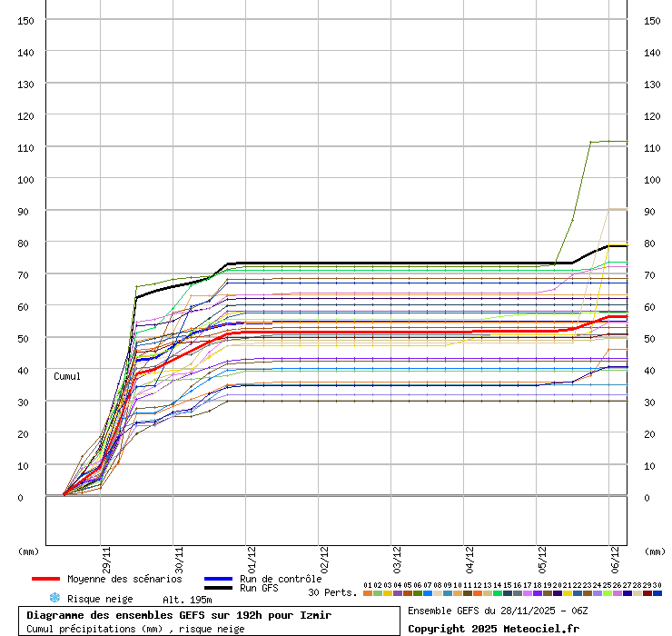Click the '(mm)' unit label at bottom right
The height and width of the screenshot is (636, 672).
[655, 552]
